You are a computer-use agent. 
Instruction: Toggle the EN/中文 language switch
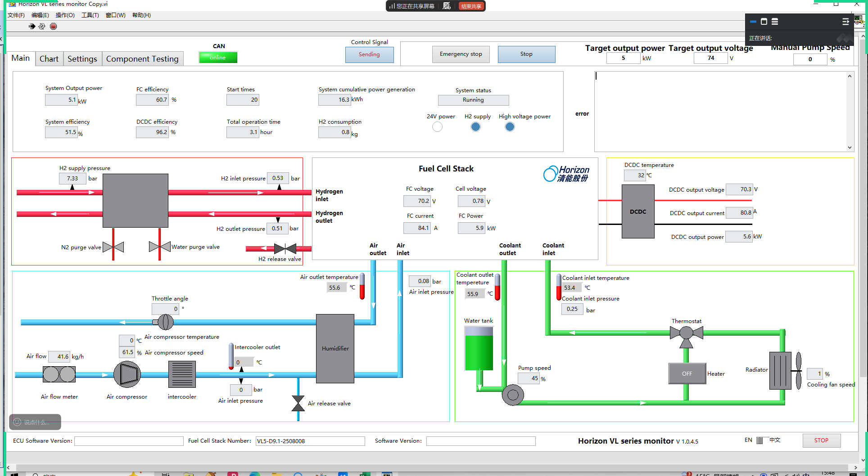pyautogui.click(x=760, y=440)
